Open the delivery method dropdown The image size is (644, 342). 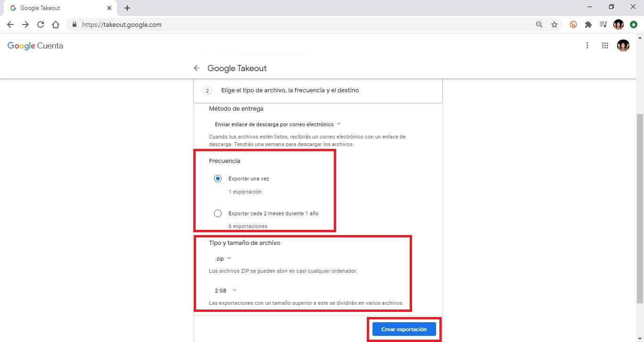(278, 124)
